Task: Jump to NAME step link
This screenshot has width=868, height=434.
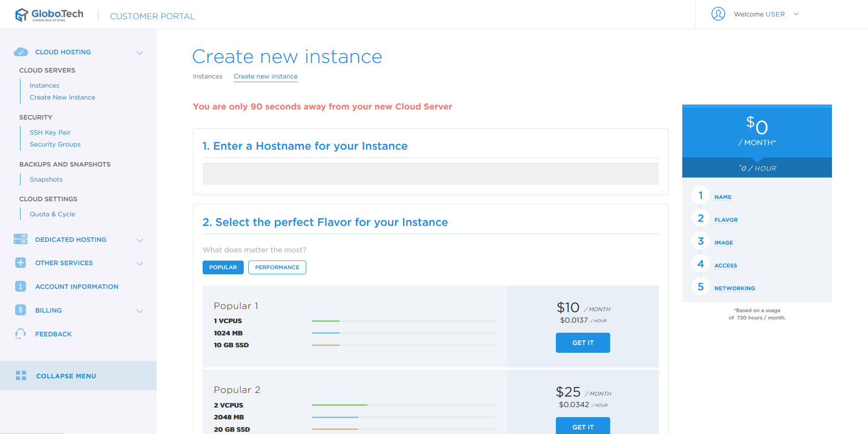Action: coord(723,197)
